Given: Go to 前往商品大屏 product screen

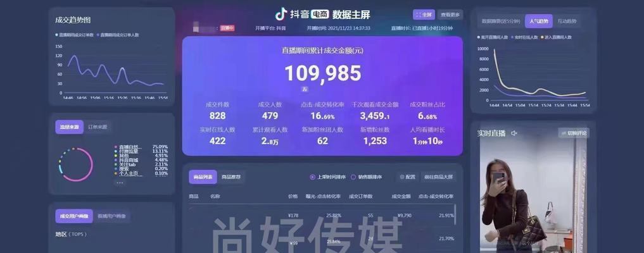Looking at the screenshot, I should tap(439, 177).
